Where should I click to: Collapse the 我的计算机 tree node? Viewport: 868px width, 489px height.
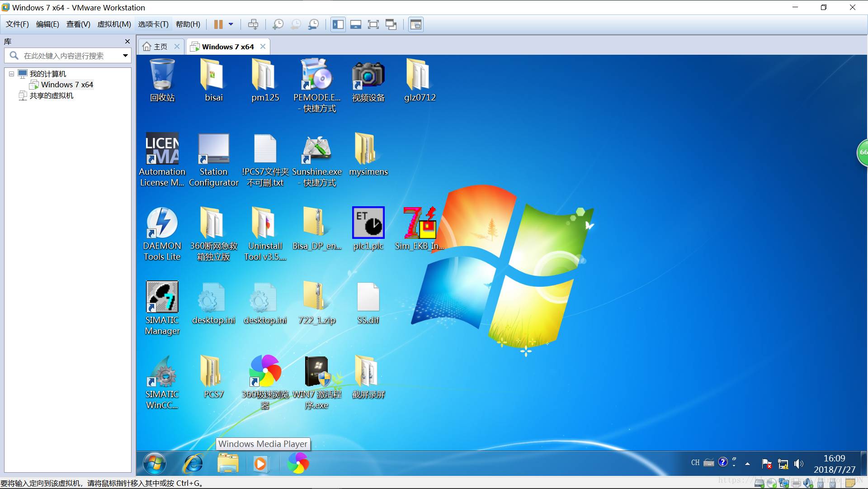click(x=11, y=74)
